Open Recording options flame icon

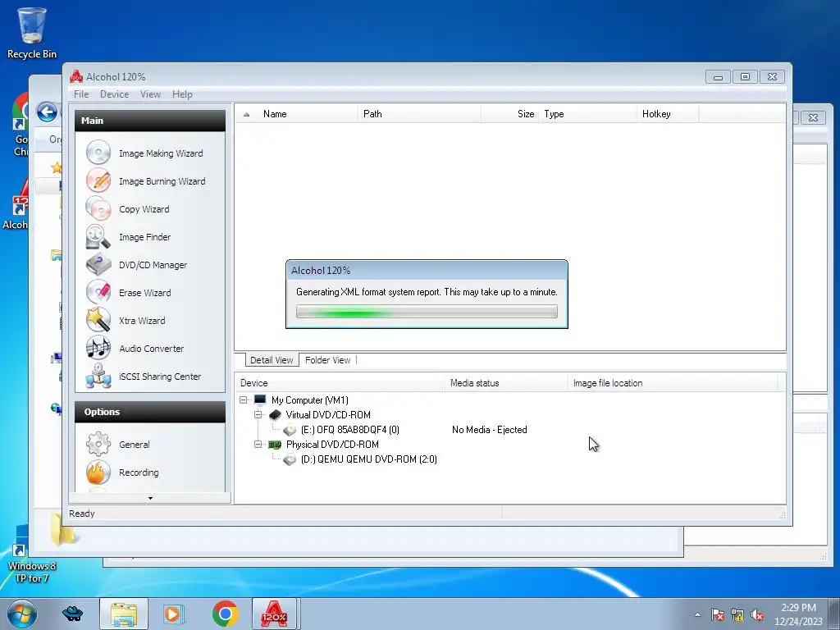pos(98,472)
